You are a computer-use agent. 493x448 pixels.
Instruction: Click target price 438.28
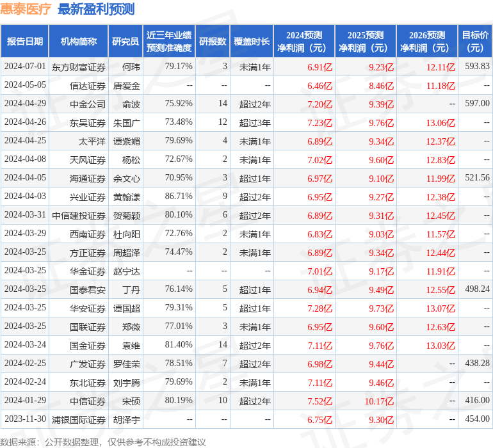pos(477,363)
